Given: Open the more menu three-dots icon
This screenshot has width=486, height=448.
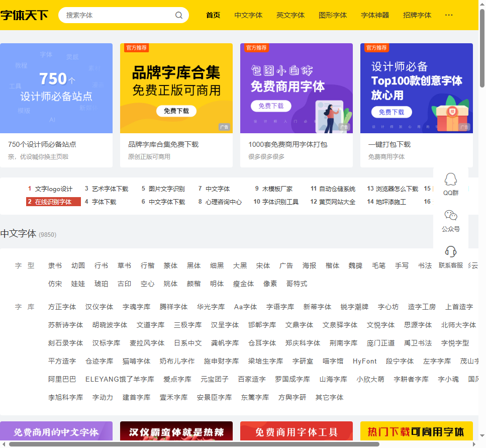Looking at the screenshot, I should 448,15.
